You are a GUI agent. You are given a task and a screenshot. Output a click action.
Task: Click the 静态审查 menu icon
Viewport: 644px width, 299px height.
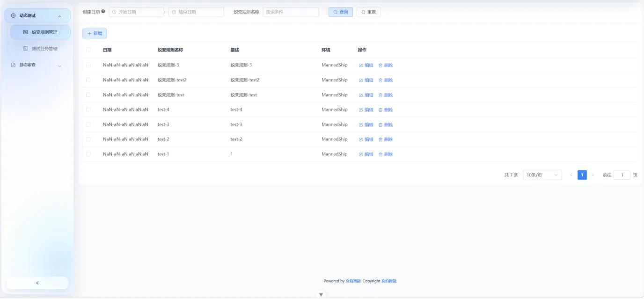(x=13, y=65)
